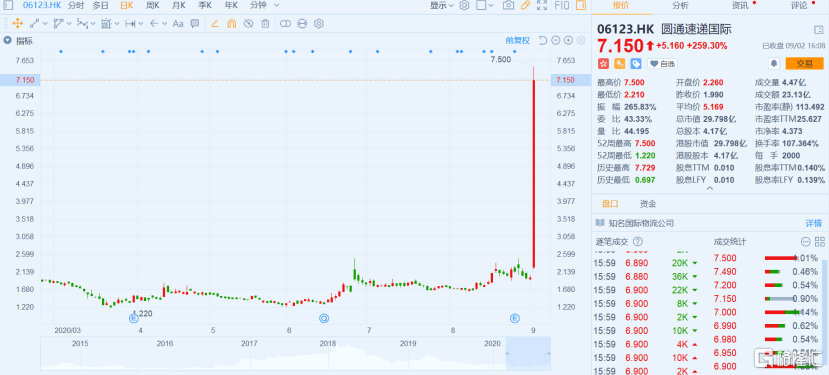
Task: Hide all drawings with crossed-eye icon
Action: (x=248, y=23)
